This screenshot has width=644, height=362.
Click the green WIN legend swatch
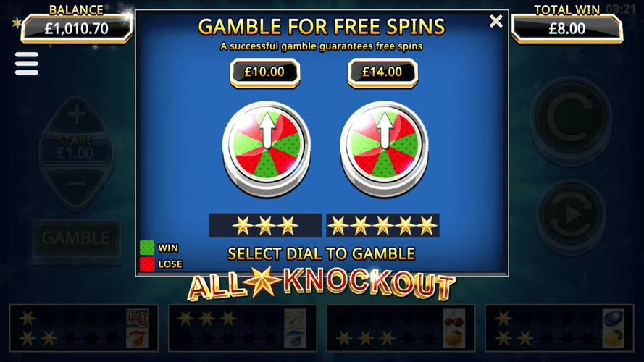(147, 248)
